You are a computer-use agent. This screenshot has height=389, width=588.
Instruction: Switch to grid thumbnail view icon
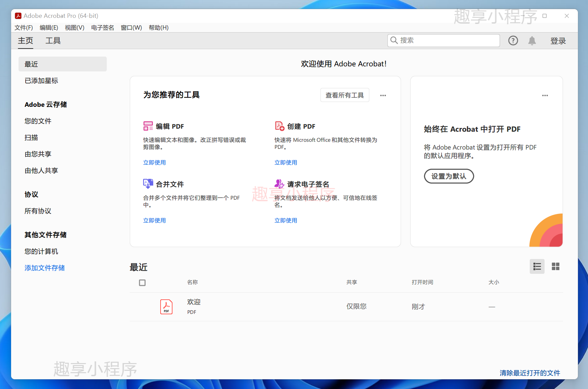pyautogui.click(x=556, y=267)
